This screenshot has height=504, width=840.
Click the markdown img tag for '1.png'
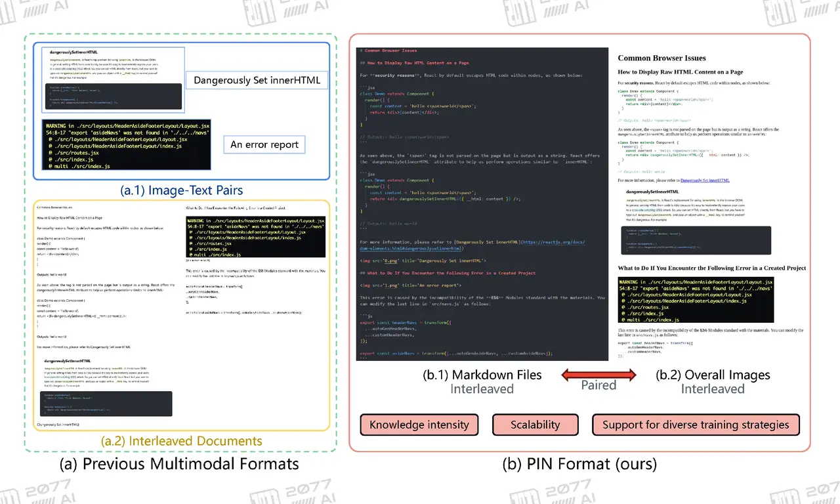coord(410,285)
